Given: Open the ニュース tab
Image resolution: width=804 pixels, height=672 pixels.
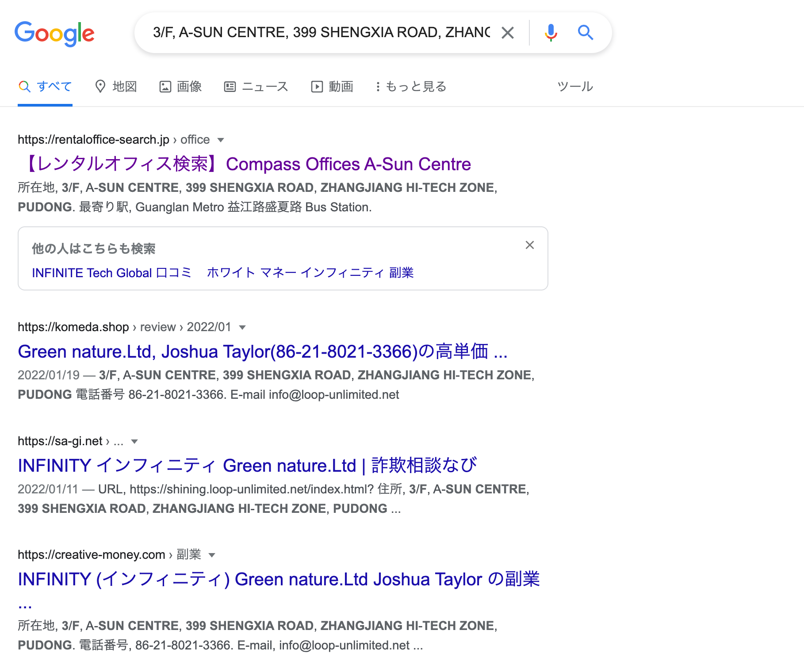Looking at the screenshot, I should pos(256,87).
